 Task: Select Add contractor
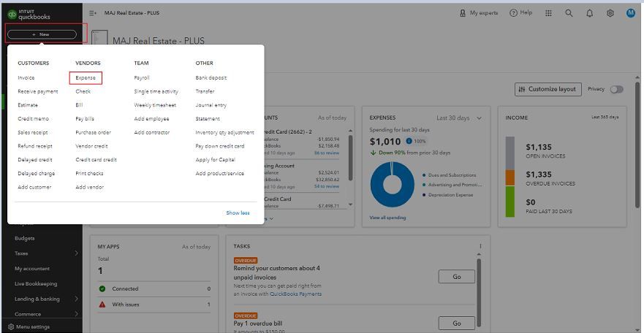(x=151, y=132)
